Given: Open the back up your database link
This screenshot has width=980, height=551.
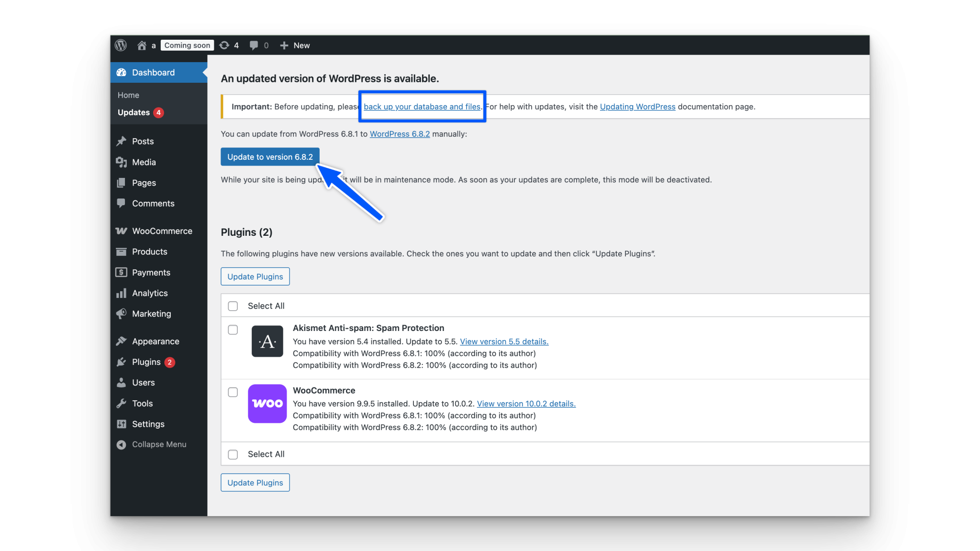Looking at the screenshot, I should pyautogui.click(x=422, y=106).
